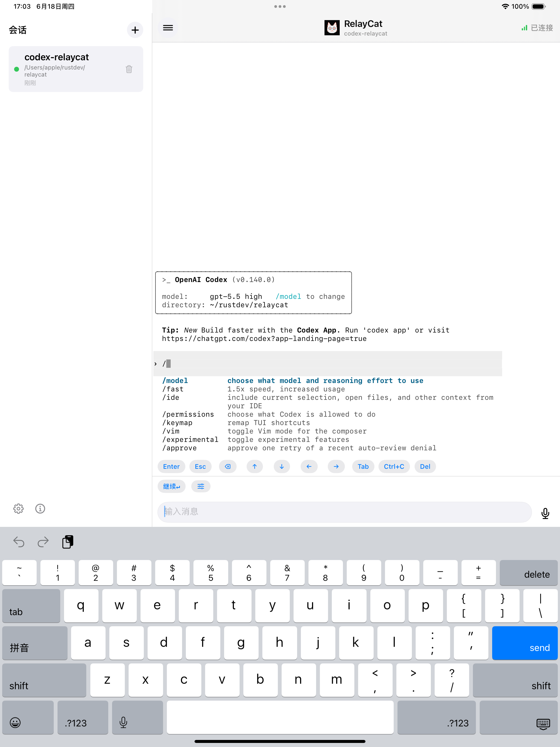Tap the Del shortcut chip
560x747 pixels.
tap(425, 466)
